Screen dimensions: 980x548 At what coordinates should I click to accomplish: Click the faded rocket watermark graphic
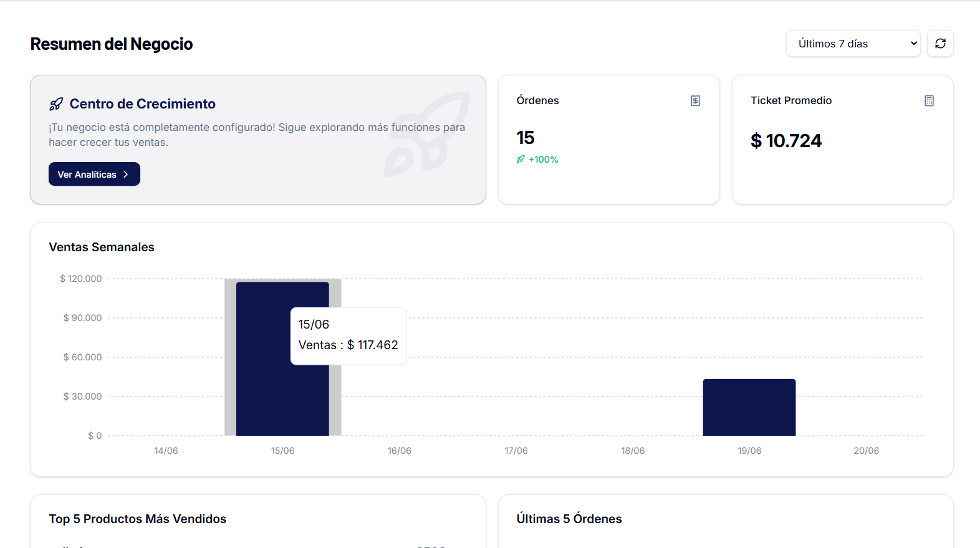(x=426, y=134)
